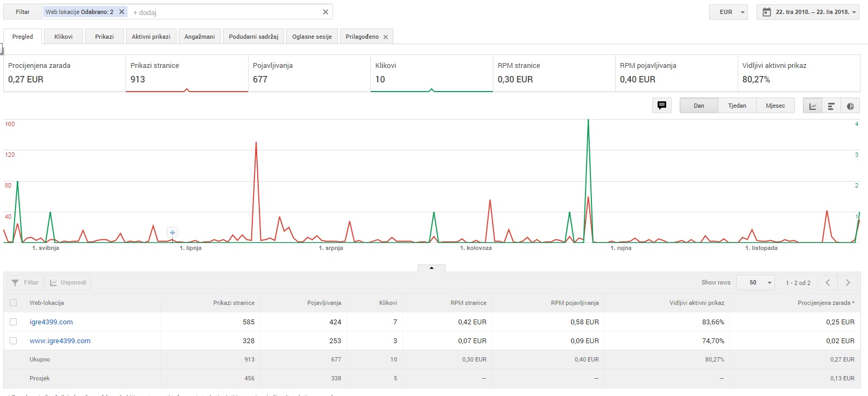Clear the filter bar with X icon
Image resolution: width=868 pixels, height=396 pixels.
(x=326, y=12)
